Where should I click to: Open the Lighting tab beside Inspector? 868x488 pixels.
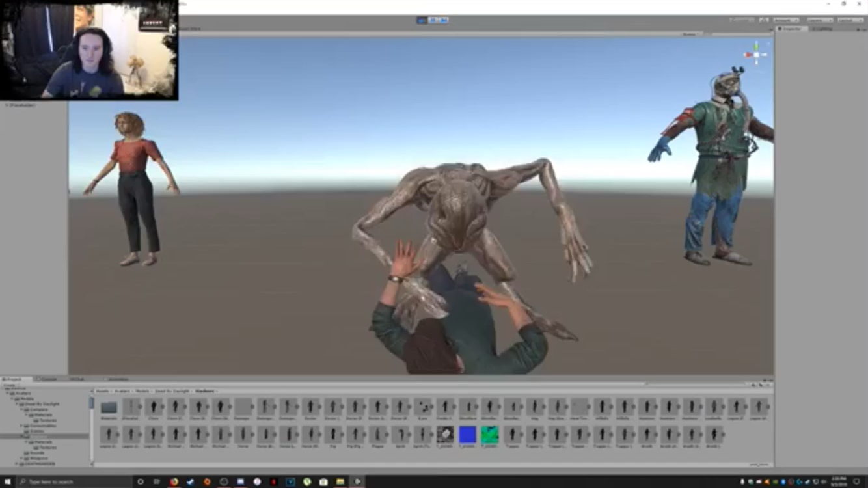[824, 29]
